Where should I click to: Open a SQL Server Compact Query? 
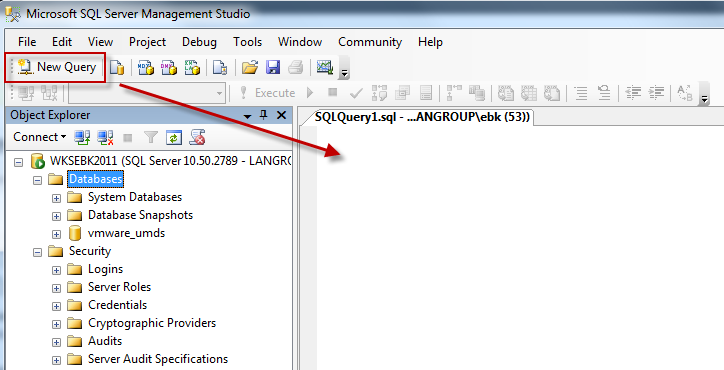pos(220,67)
